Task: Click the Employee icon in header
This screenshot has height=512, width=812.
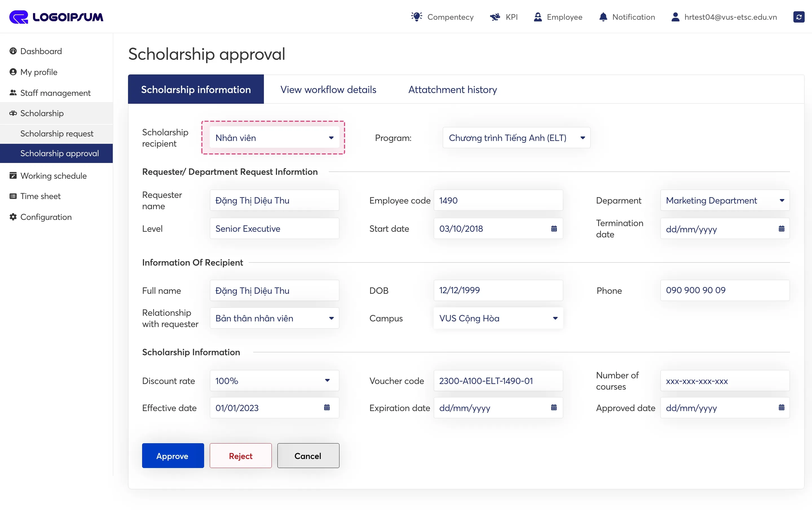Action: click(x=538, y=17)
